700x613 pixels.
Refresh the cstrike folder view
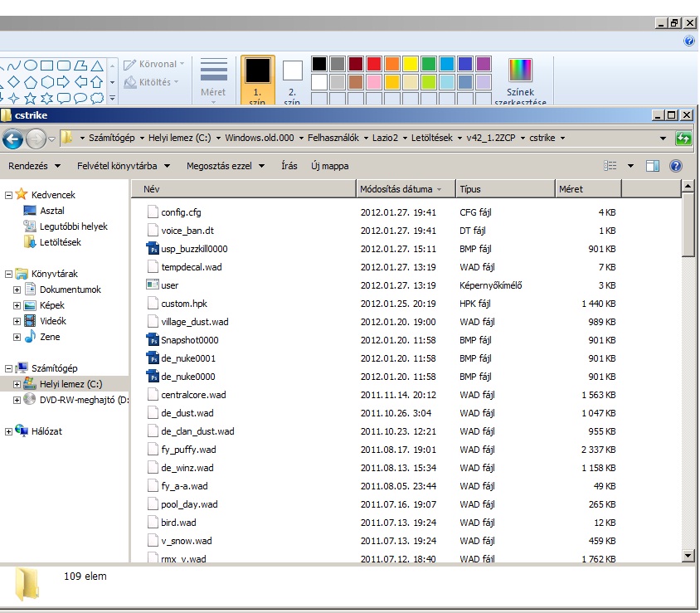tap(683, 139)
